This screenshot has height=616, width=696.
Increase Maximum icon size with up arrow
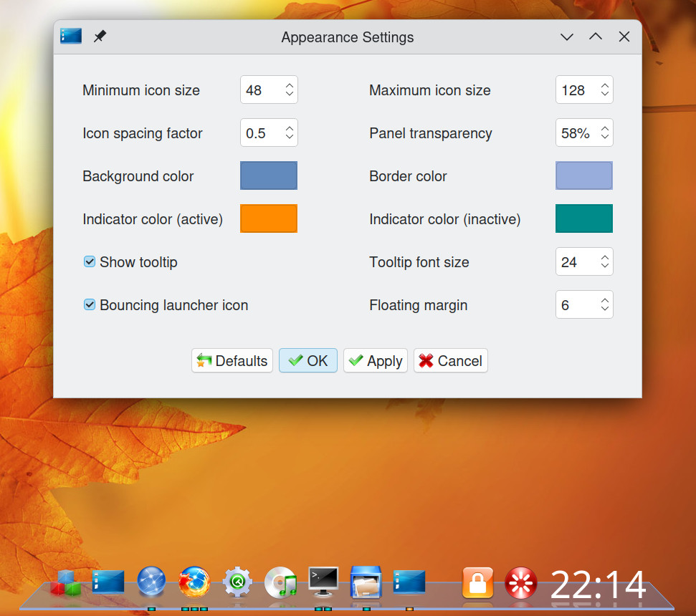point(604,85)
